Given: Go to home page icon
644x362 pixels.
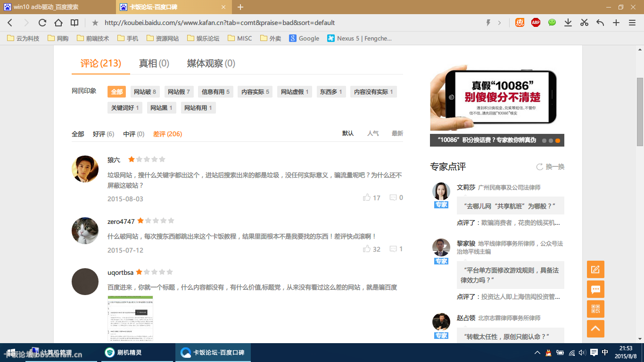Looking at the screenshot, I should click(x=58, y=23).
